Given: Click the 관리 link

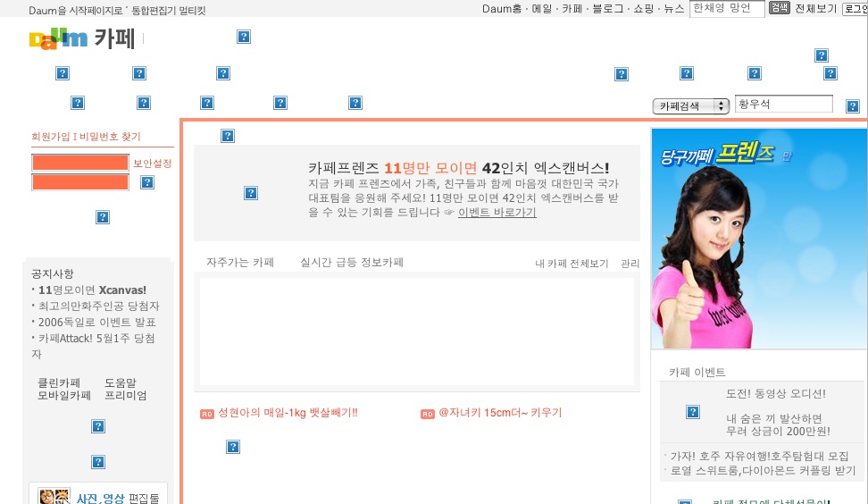Looking at the screenshot, I should (630, 264).
